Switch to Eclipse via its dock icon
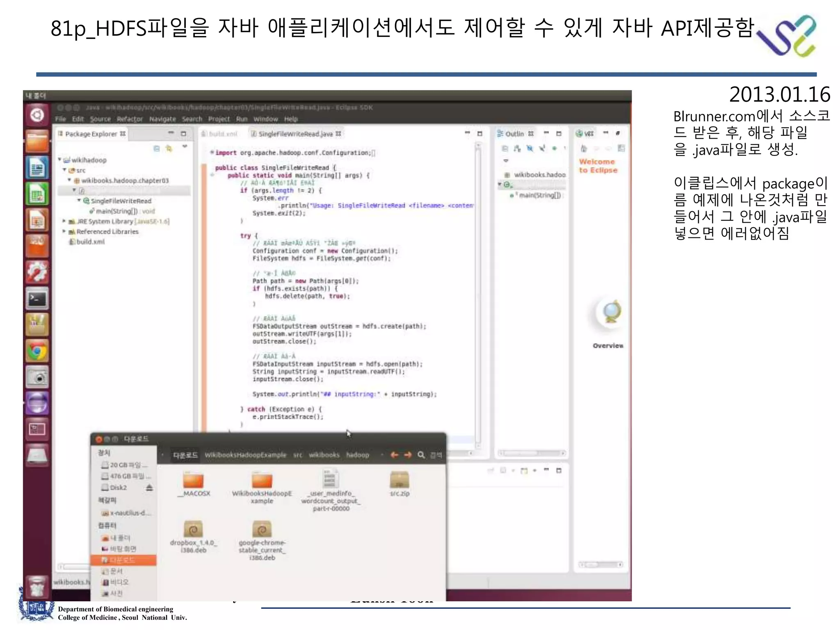The height and width of the screenshot is (630, 840). pyautogui.click(x=37, y=403)
